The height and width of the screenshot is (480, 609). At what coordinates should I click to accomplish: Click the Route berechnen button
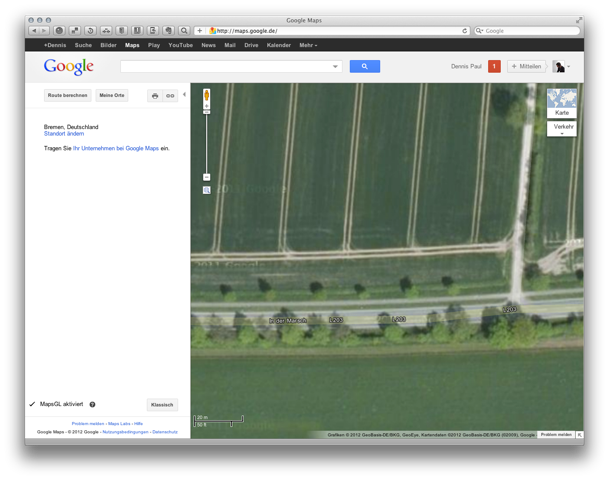click(67, 96)
